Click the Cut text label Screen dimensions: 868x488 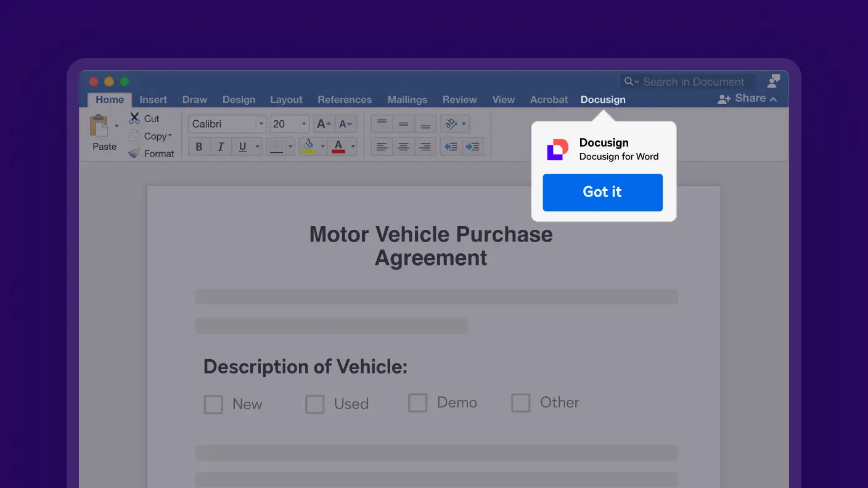152,118
